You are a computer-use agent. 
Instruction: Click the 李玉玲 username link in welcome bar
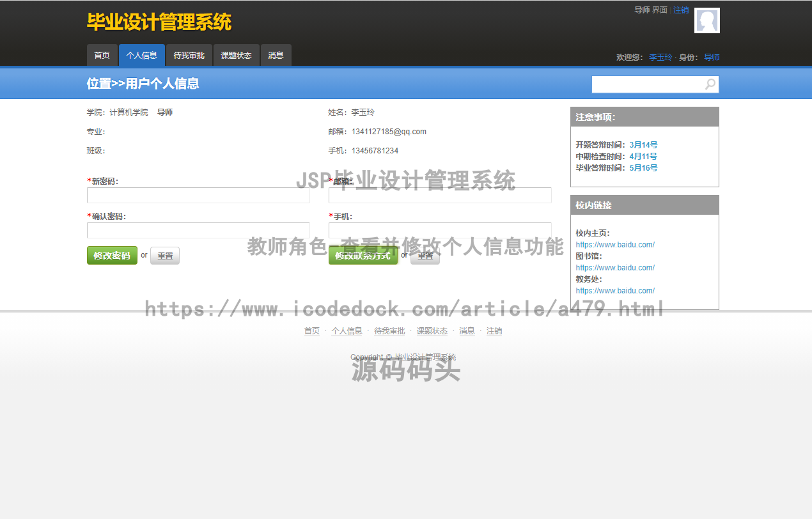click(660, 57)
